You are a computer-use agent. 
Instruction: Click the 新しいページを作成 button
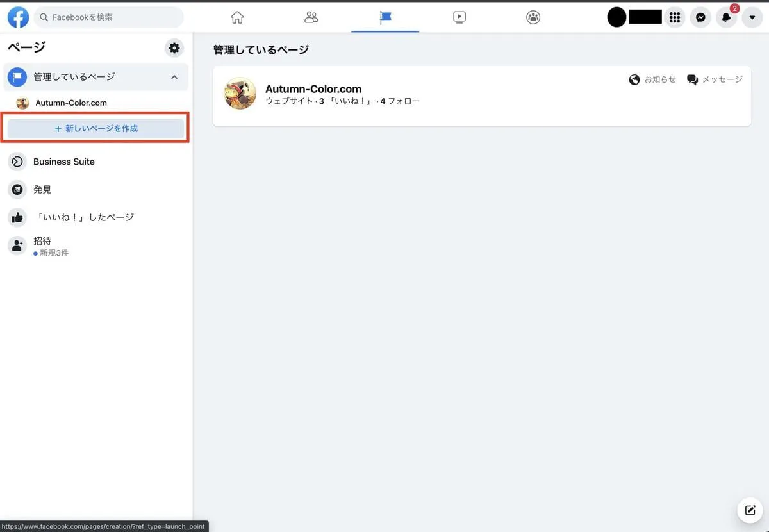(x=96, y=128)
